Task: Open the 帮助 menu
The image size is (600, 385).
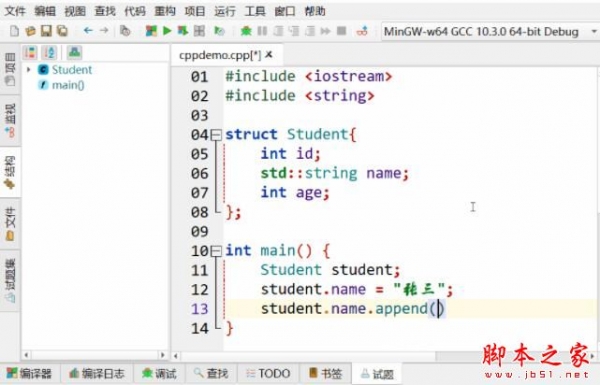Action: coord(315,11)
